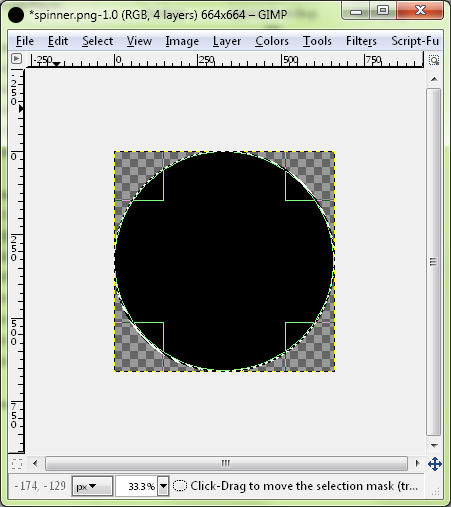This screenshot has height=507, width=451.
Task: Click the ellipse select icon in status bar
Action: pyautogui.click(x=180, y=486)
